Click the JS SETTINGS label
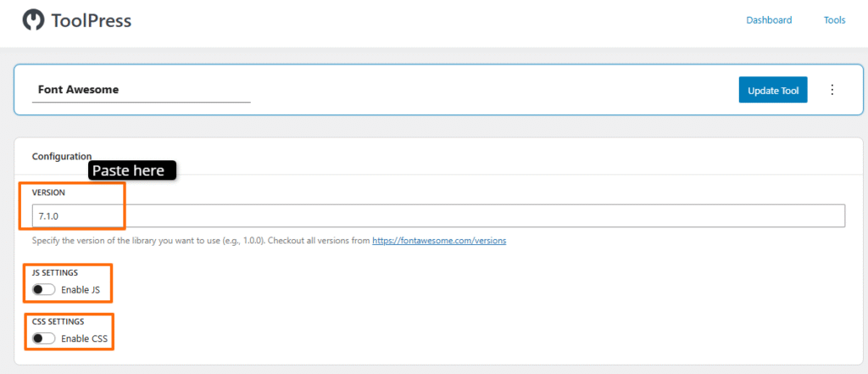 [55, 273]
